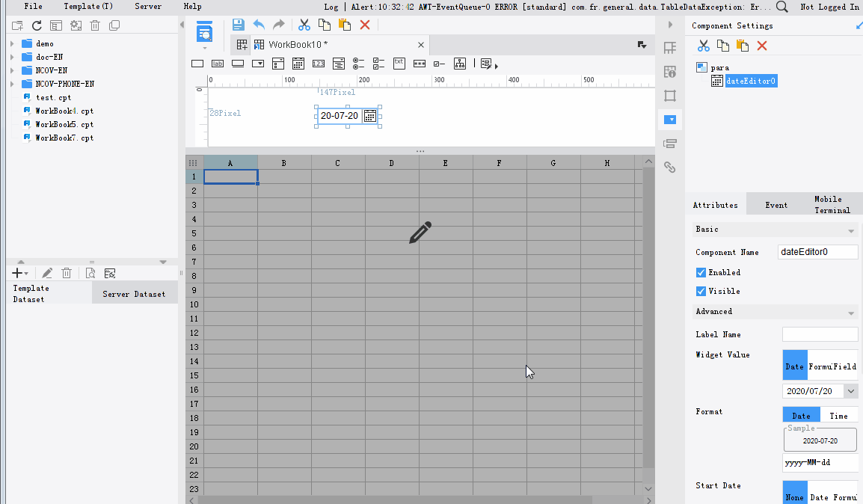
Task: Refresh the template file tree
Action: click(37, 26)
